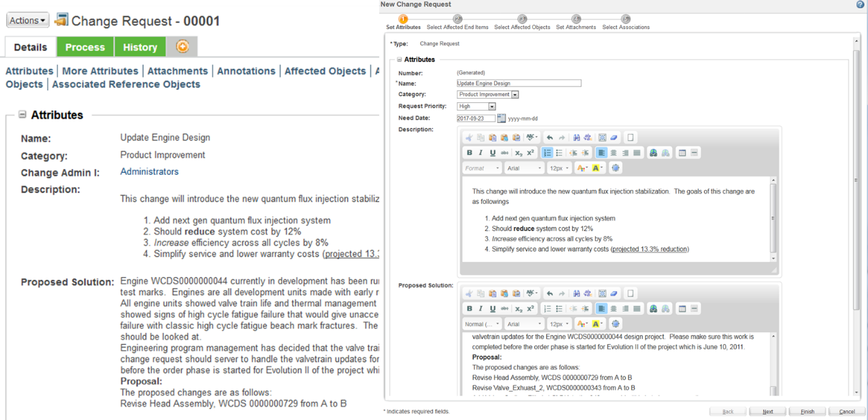The image size is (868, 420).
Task: Insert a table in Description editor
Action: (682, 153)
